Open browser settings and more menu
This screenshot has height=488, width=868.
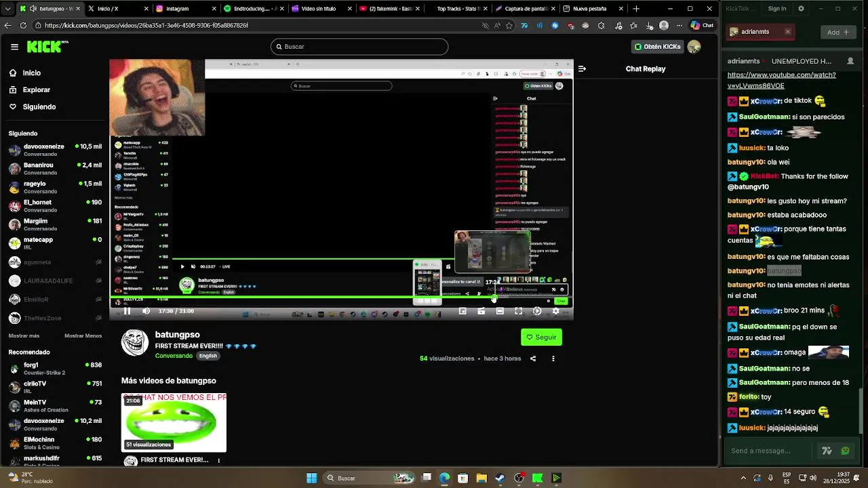(x=679, y=26)
